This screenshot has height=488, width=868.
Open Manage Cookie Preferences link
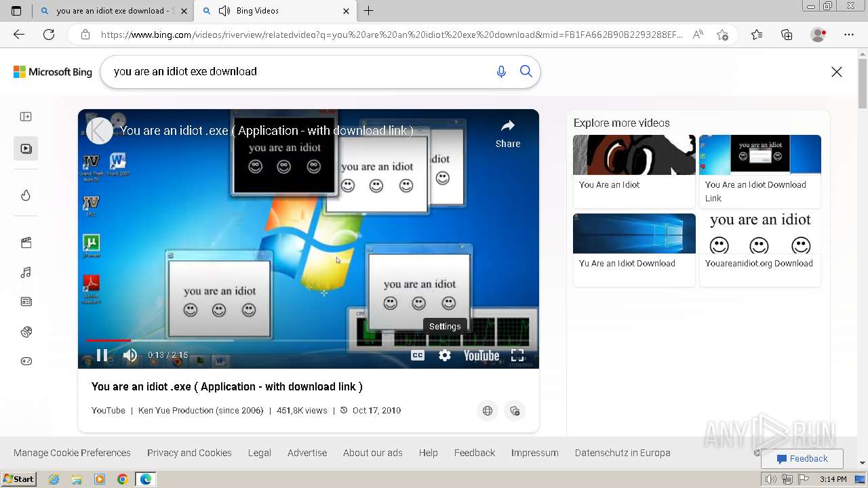click(x=72, y=453)
